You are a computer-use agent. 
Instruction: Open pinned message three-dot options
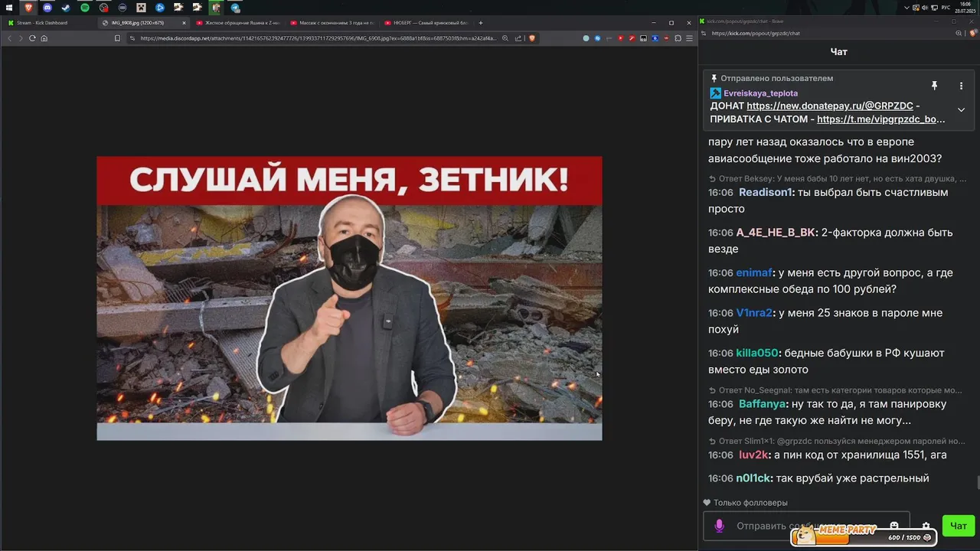(961, 86)
